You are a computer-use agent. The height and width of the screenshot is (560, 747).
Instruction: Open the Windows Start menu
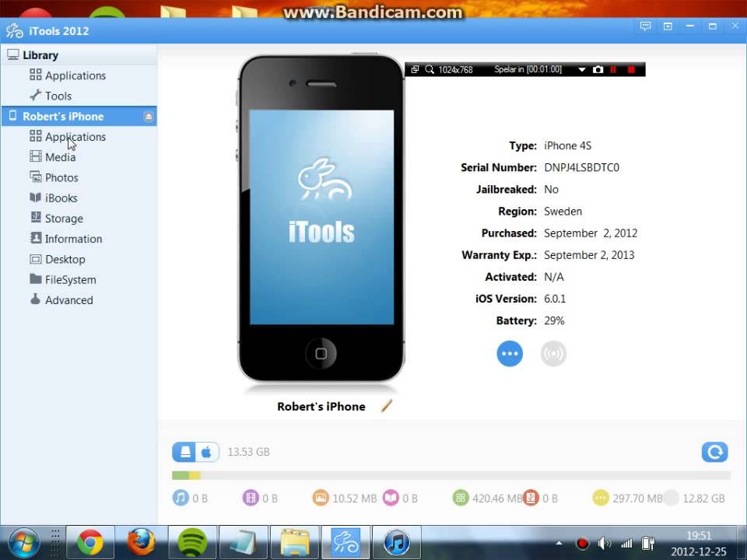pyautogui.click(x=24, y=544)
